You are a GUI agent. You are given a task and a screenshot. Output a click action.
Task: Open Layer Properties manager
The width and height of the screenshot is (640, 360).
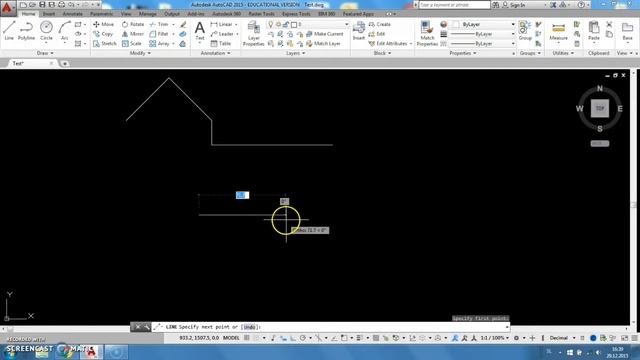pos(253,33)
